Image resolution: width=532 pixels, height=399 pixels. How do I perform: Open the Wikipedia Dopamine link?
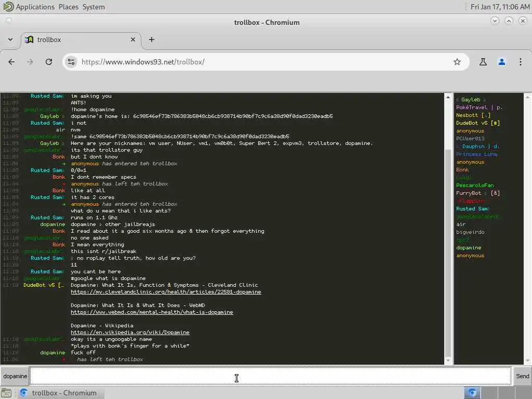(x=130, y=332)
